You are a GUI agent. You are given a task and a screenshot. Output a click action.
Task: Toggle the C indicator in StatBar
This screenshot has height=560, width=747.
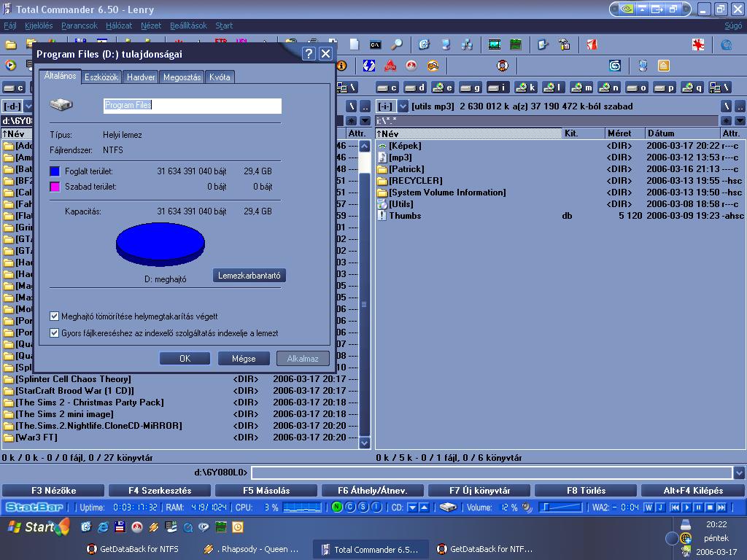point(350,507)
